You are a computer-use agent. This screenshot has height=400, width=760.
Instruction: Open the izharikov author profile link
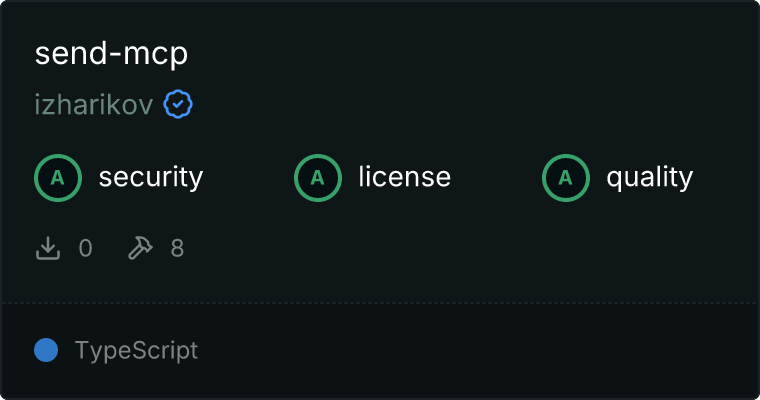pyautogui.click(x=94, y=105)
